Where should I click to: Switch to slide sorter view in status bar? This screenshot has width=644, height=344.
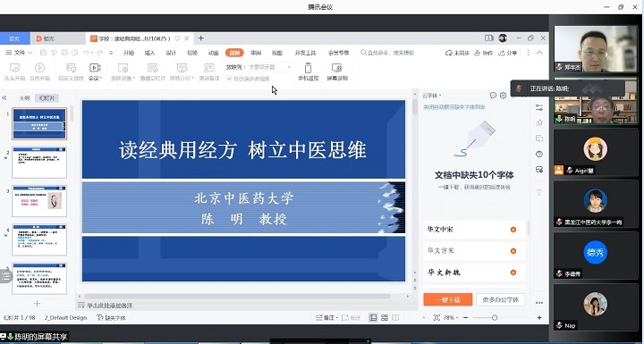(x=385, y=318)
